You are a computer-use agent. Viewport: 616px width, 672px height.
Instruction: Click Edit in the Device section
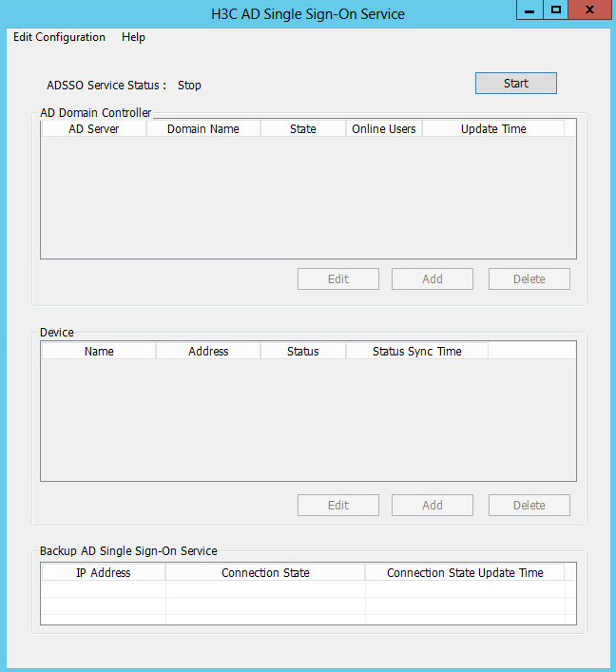[338, 506]
